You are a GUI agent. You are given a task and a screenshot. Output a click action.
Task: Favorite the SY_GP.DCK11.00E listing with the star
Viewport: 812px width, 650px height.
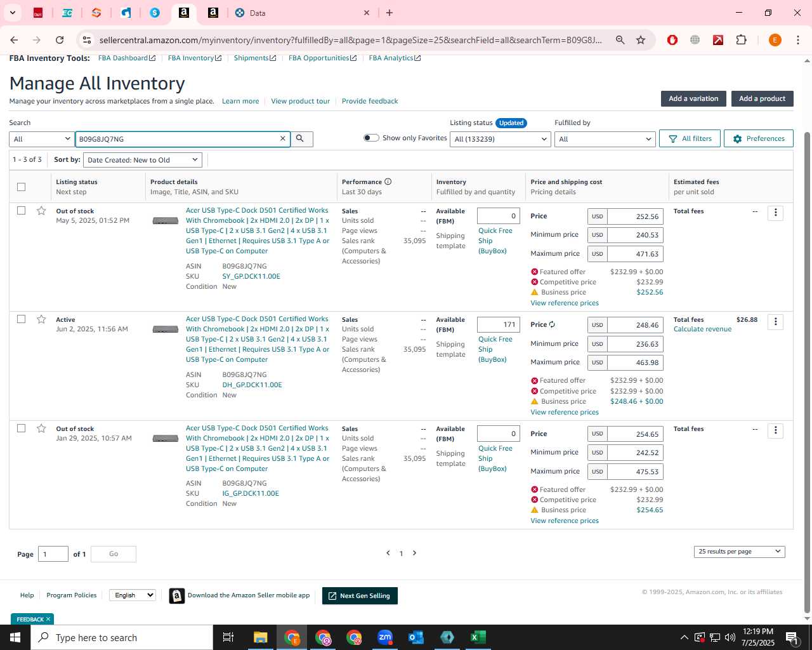pyautogui.click(x=41, y=211)
